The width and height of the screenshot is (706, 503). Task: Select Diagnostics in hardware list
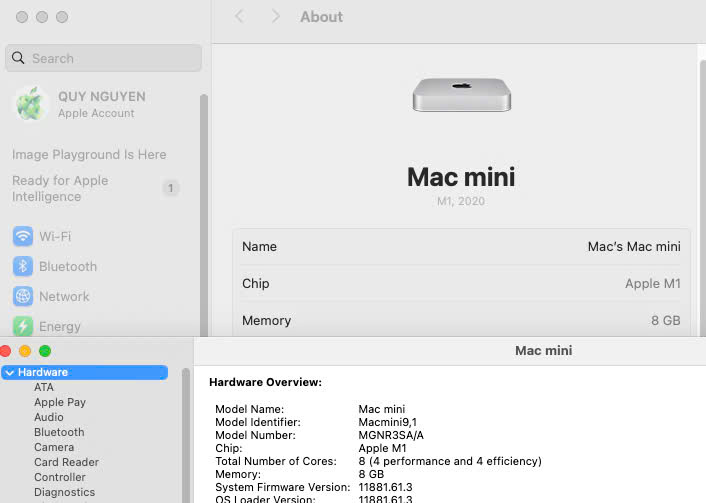[x=65, y=492]
